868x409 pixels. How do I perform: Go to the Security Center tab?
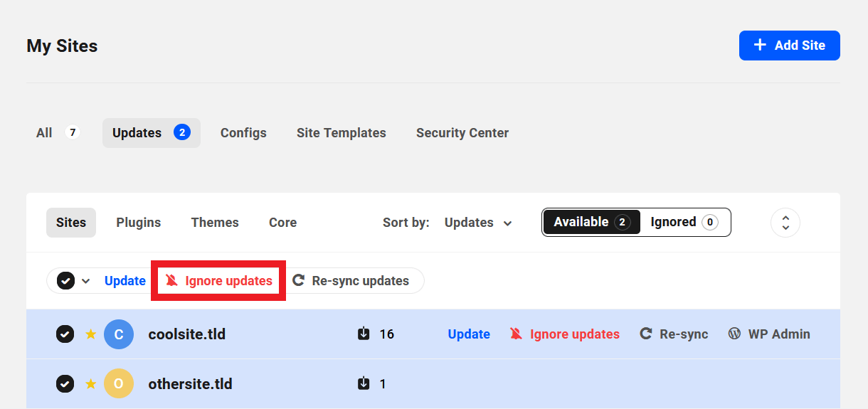click(x=462, y=133)
